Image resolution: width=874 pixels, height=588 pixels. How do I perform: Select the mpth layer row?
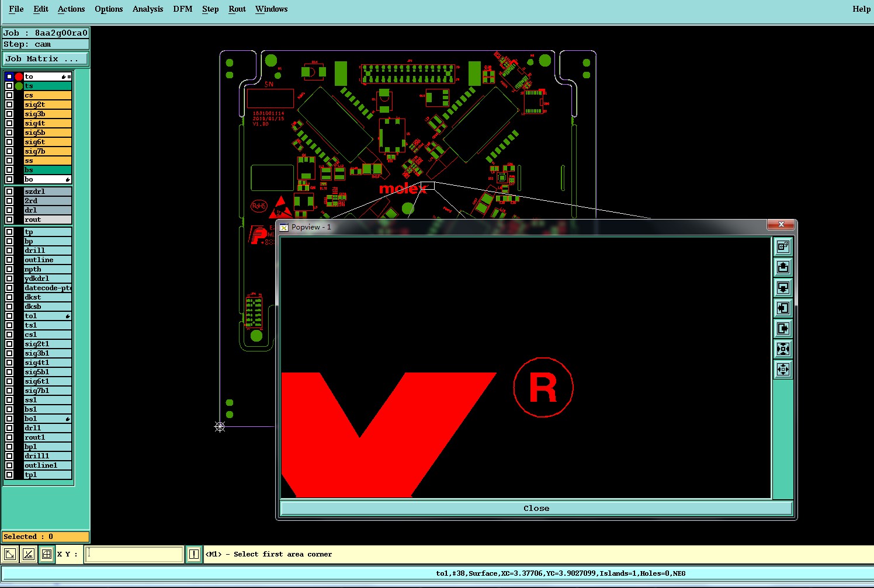(x=47, y=269)
